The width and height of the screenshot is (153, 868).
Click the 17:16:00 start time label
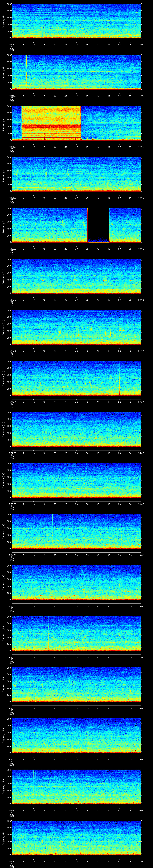(12, 147)
